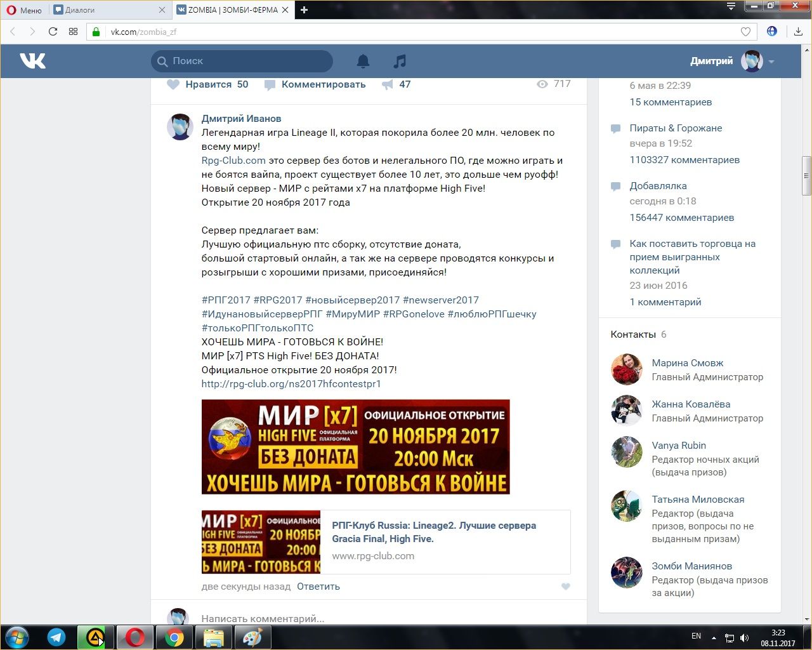Open the volume control in tray
The width and height of the screenshot is (812, 650).
(x=744, y=638)
